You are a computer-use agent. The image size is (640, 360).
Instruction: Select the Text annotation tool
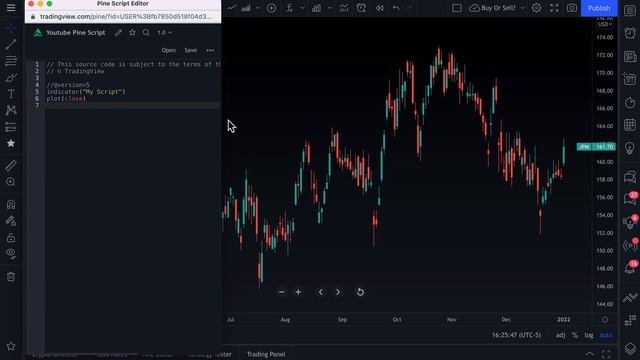11,93
